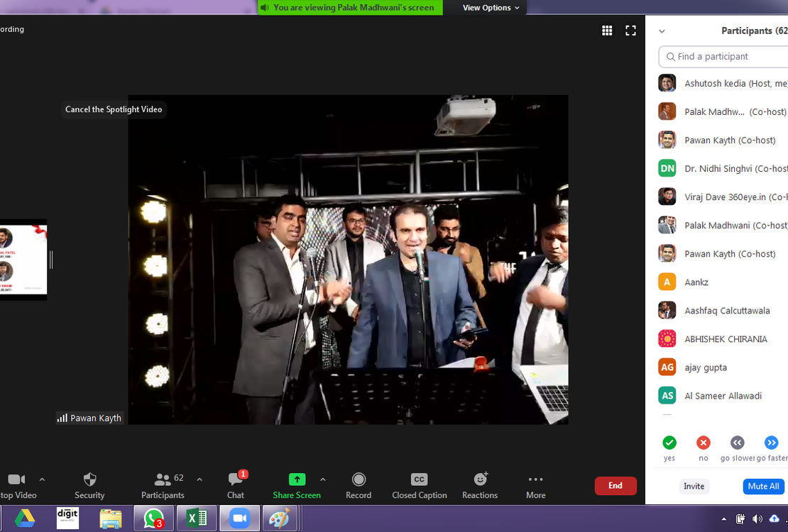Switch to gallery view grid icon
Screen dimensions: 788x532
click(607, 31)
